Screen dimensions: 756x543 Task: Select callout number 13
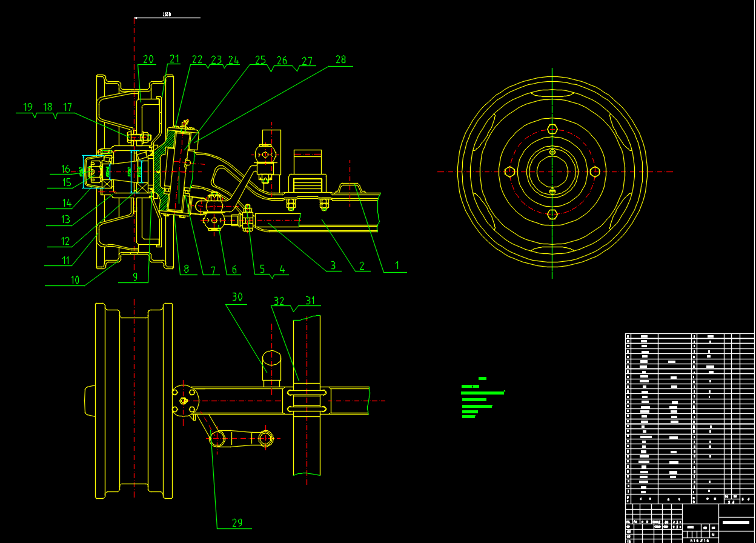[65, 219]
